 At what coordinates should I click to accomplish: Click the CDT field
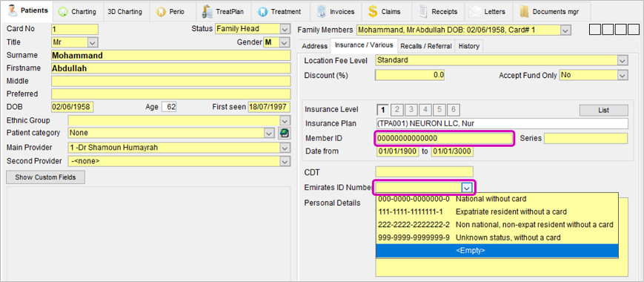(424, 172)
